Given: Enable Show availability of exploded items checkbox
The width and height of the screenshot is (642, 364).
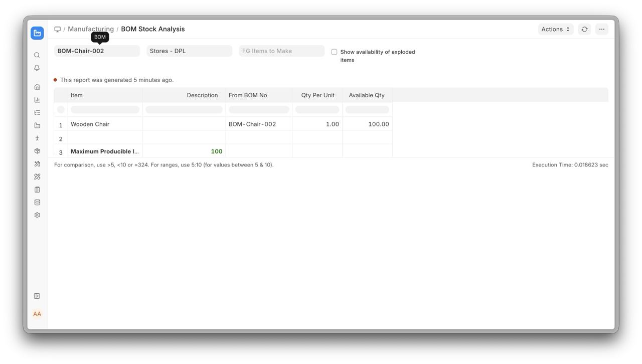Looking at the screenshot, I should click(334, 52).
